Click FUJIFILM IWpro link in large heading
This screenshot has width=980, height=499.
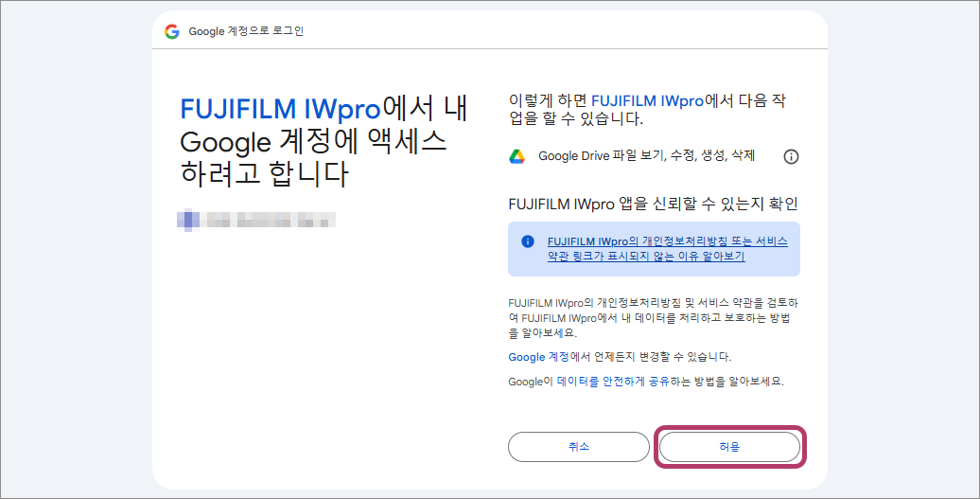(x=281, y=109)
